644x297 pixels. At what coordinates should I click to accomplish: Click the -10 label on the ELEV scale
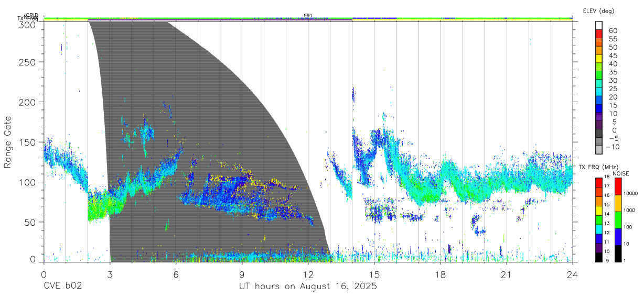pos(612,146)
